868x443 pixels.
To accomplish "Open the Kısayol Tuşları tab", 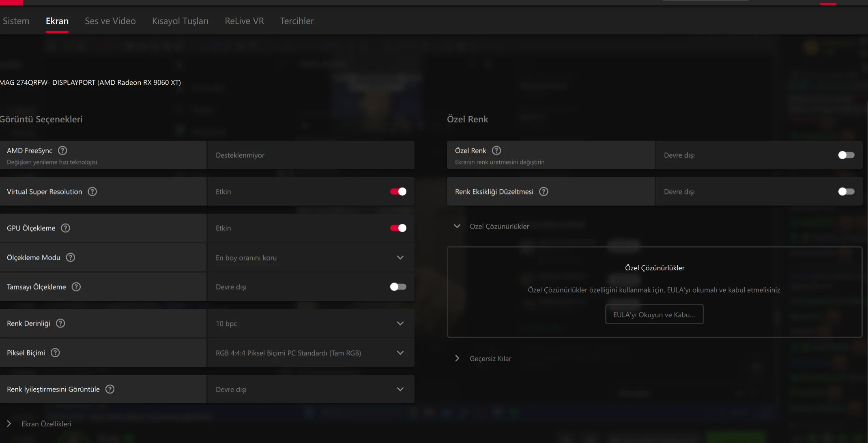I will pos(180,21).
